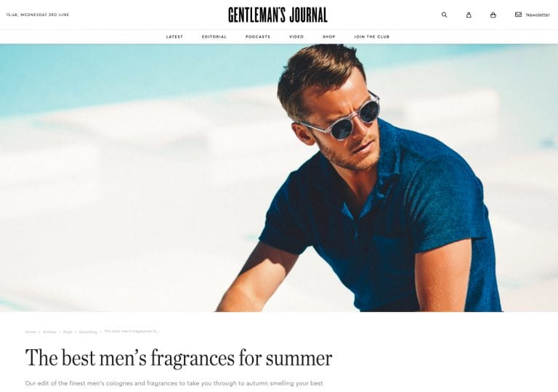Image resolution: width=558 pixels, height=392 pixels.
Task: Click the user account icon
Action: click(469, 15)
